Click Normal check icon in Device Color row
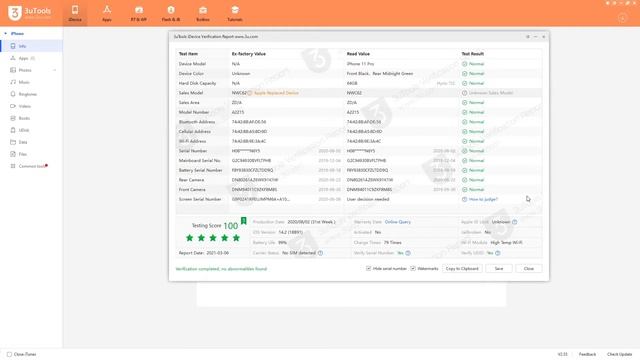The width and height of the screenshot is (640, 360). point(464,74)
